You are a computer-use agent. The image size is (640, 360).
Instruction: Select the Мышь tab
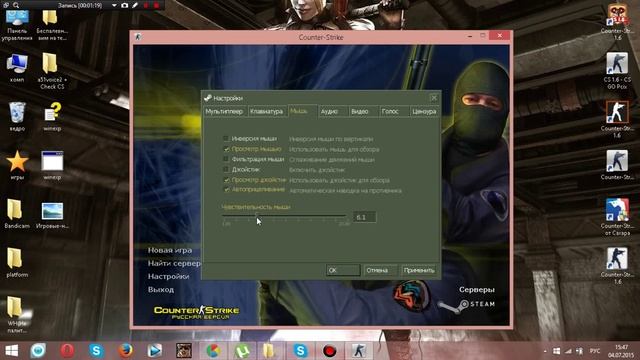(x=301, y=111)
